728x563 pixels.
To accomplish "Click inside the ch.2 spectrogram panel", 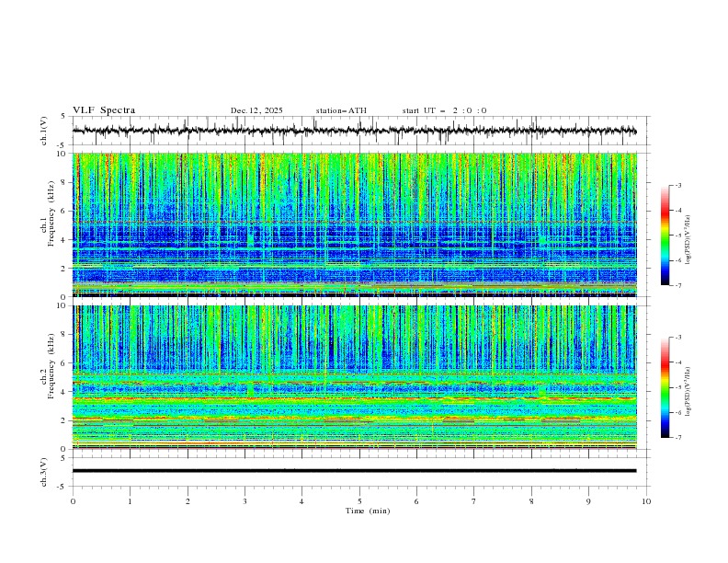I will point(354,377).
